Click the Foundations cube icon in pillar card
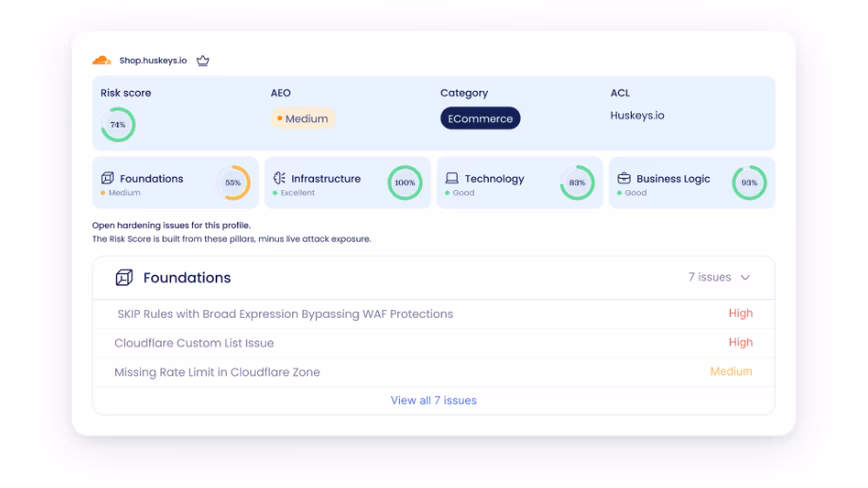Viewport: 868px width, 488px height. click(x=107, y=178)
